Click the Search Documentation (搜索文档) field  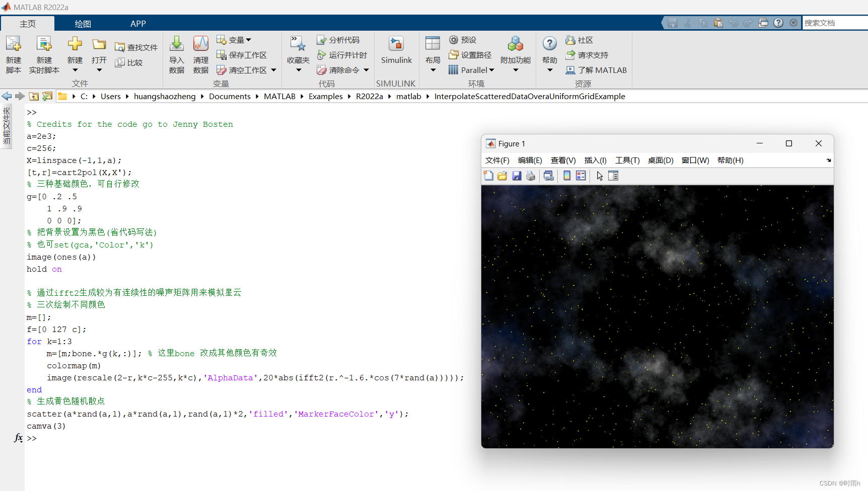(x=835, y=23)
